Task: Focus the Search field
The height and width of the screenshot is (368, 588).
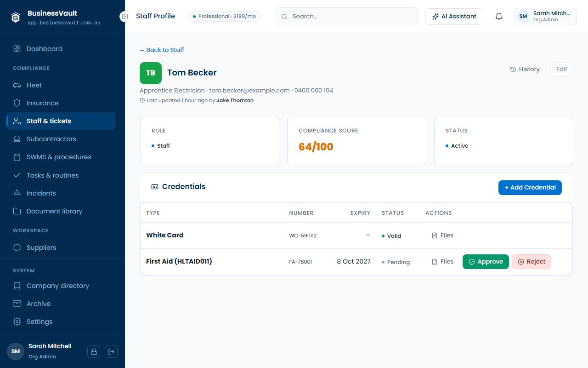Action: [347, 17]
